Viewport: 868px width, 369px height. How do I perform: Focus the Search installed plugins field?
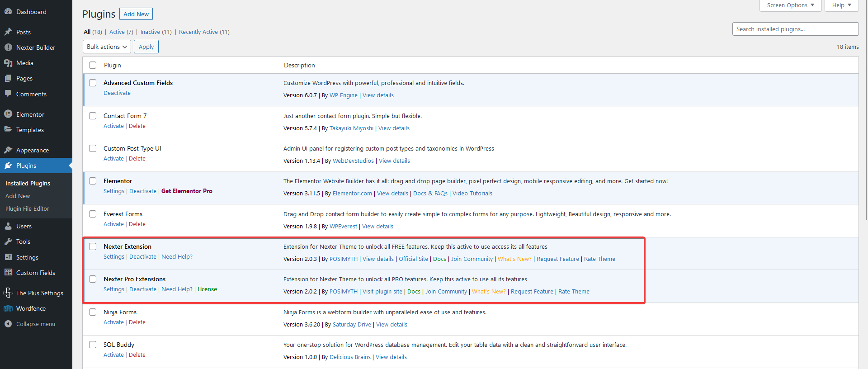[795, 29]
